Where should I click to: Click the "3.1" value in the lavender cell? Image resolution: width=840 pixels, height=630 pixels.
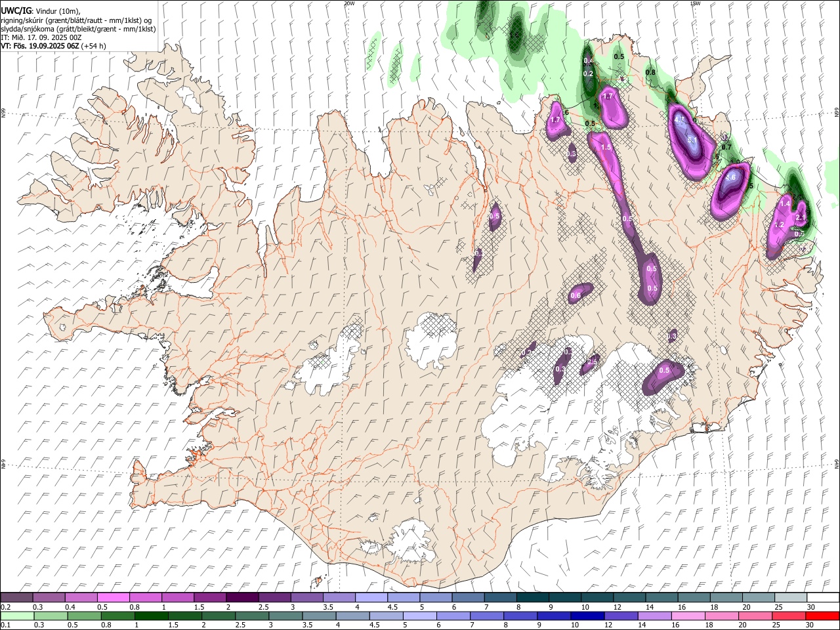pyautogui.click(x=692, y=140)
